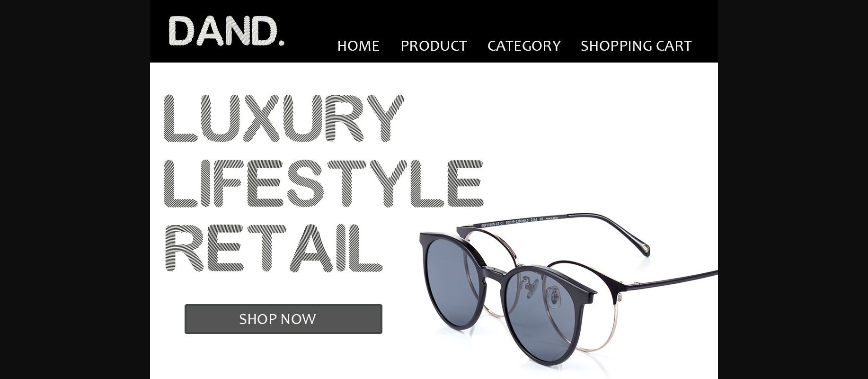Click the SHOP NOW button
The width and height of the screenshot is (868, 379).
(283, 319)
